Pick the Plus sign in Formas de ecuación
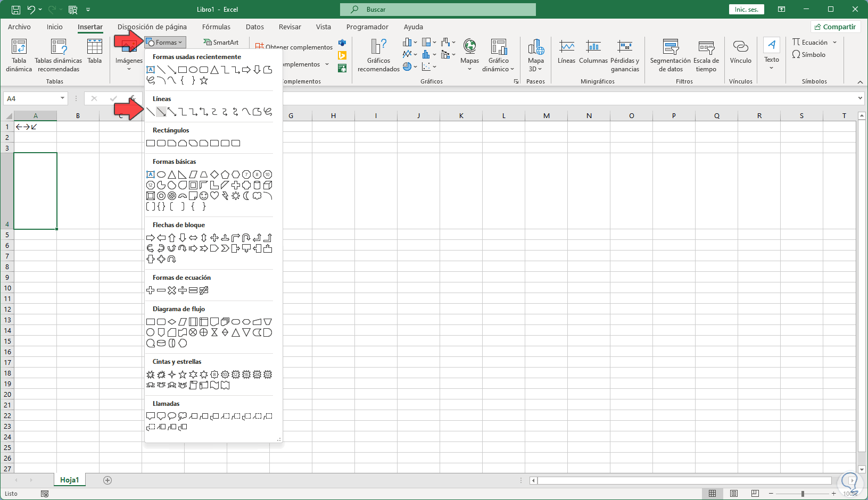Viewport: 868px width, 500px height. click(x=151, y=290)
